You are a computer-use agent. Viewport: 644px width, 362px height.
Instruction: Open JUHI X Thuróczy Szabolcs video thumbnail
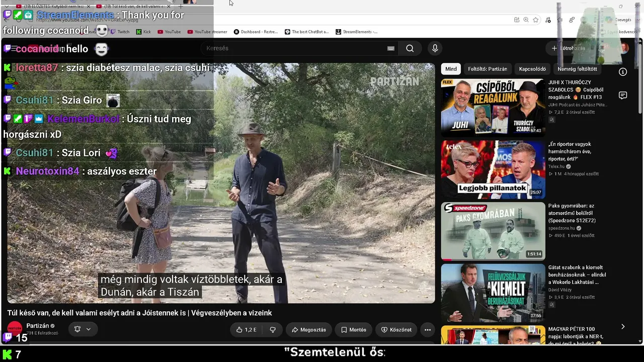pos(493,108)
